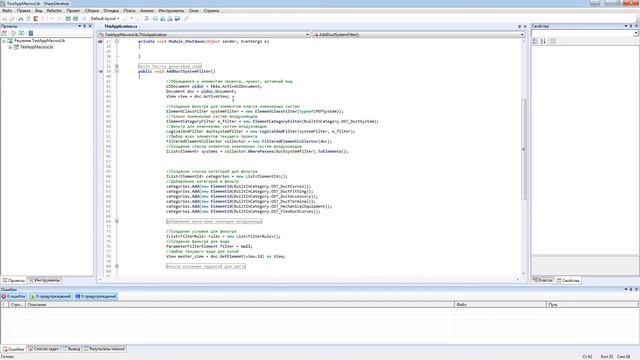
Task: Switch to the ThisApplication.cs editor tab
Action: point(121,26)
